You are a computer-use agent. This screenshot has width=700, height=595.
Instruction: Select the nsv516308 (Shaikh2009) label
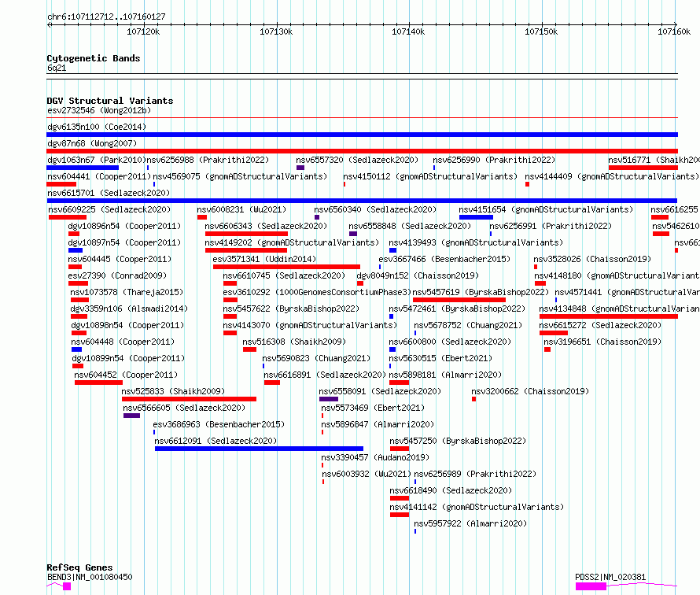click(295, 342)
